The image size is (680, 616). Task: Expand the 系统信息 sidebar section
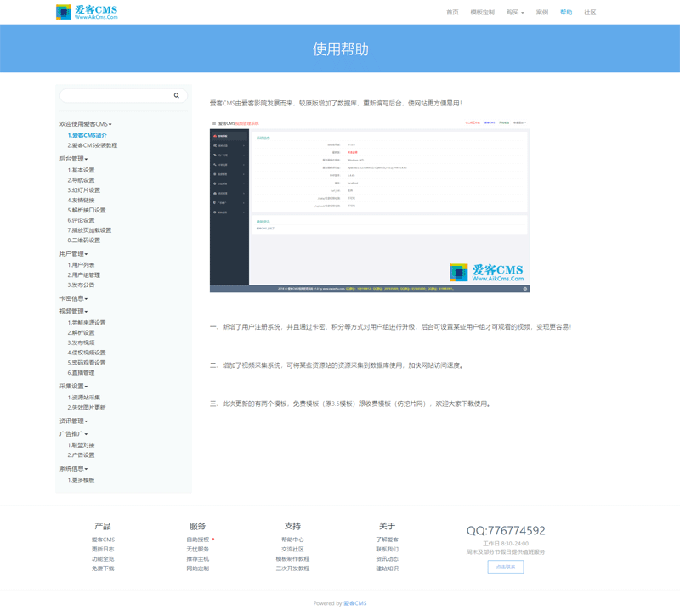(71, 470)
